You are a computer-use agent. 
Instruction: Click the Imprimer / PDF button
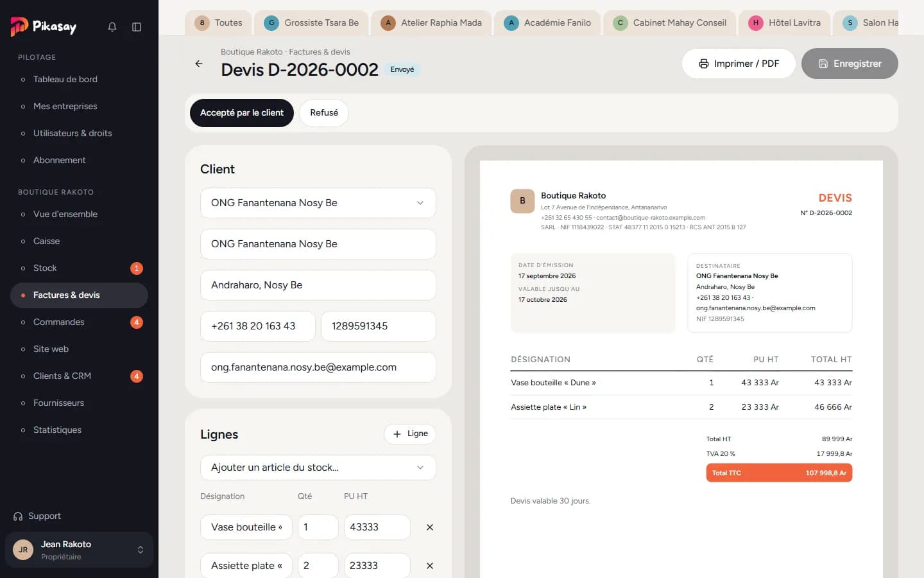739,64
